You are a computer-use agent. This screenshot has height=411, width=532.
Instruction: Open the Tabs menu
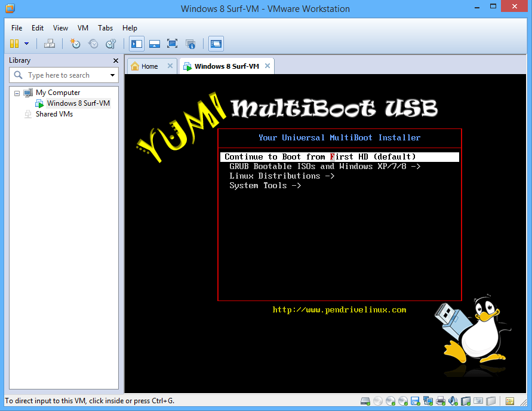click(105, 28)
